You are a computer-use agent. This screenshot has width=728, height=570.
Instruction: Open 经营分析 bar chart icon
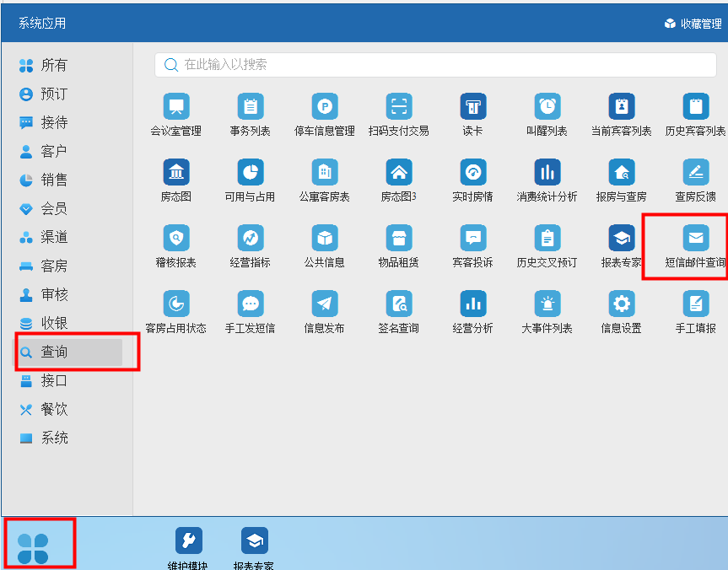(473, 304)
